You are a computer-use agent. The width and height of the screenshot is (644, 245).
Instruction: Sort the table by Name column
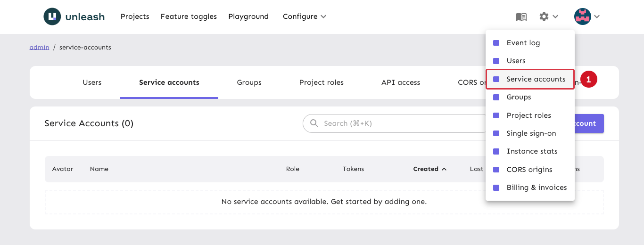(x=99, y=169)
